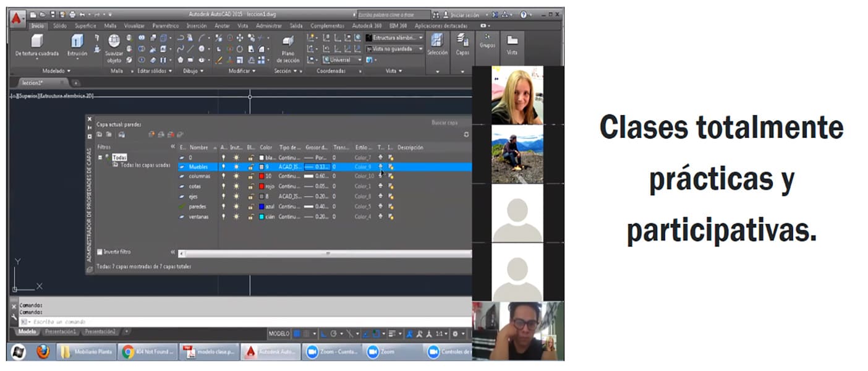The image size is (868, 371).
Task: Toggle freeze sun icon for cotas layer
Action: tap(236, 186)
